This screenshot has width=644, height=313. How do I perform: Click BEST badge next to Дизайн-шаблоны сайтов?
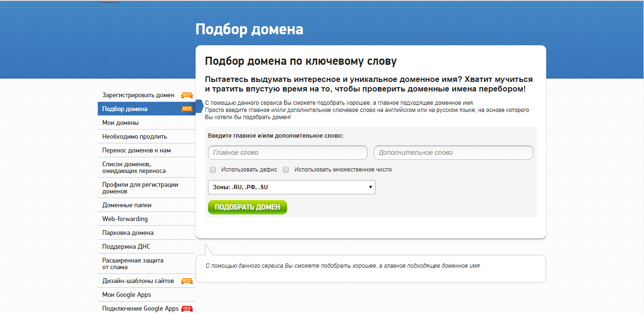[187, 281]
